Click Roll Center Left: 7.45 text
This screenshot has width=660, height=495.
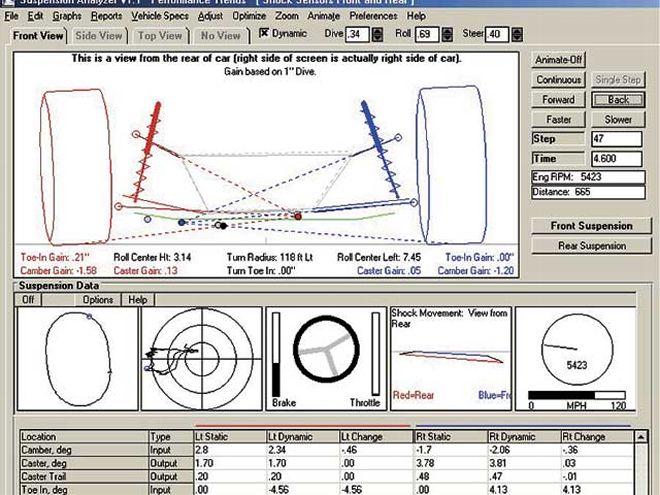pyautogui.click(x=379, y=257)
